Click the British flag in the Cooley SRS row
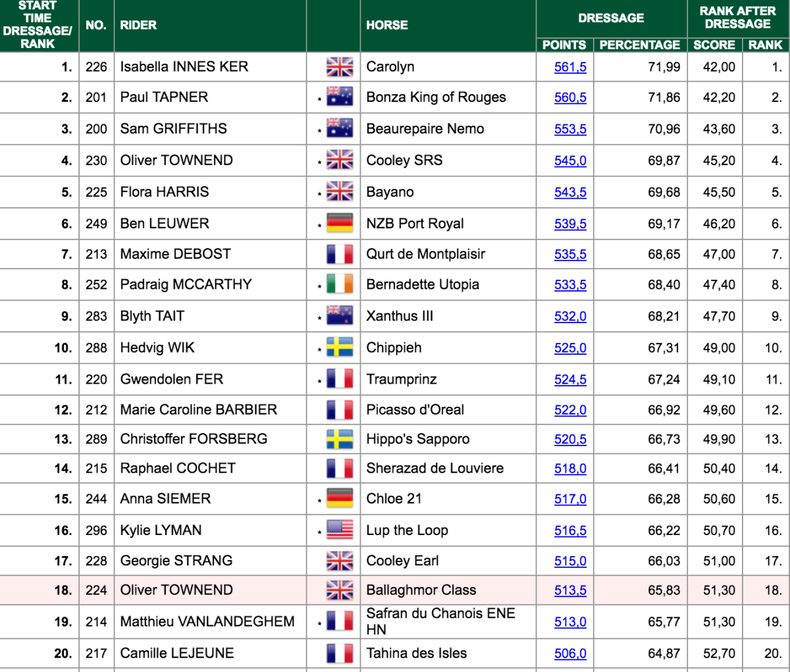 coord(340,160)
